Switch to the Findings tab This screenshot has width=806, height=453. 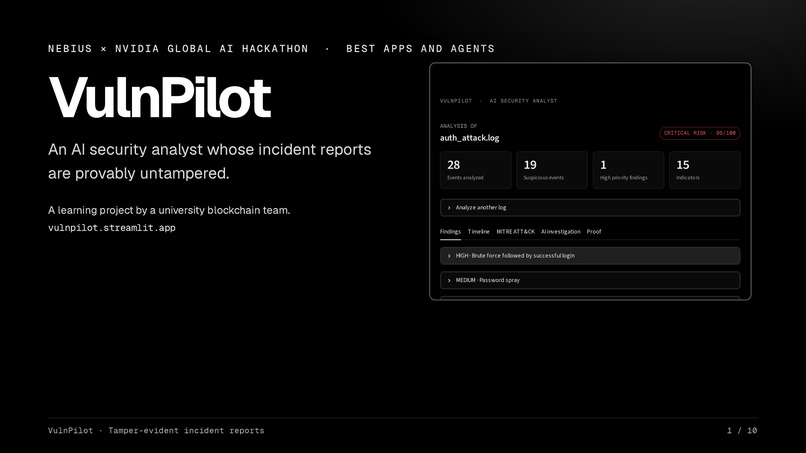point(450,232)
